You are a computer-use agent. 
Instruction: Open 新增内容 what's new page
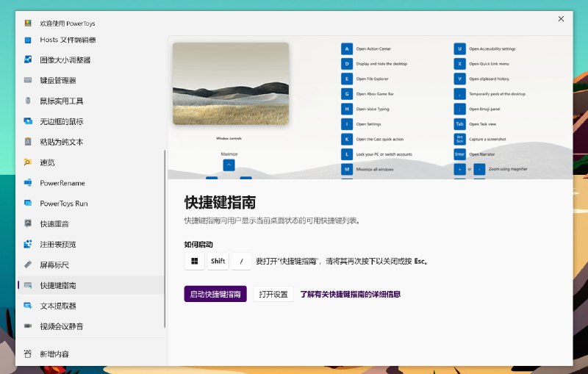[x=90, y=353]
